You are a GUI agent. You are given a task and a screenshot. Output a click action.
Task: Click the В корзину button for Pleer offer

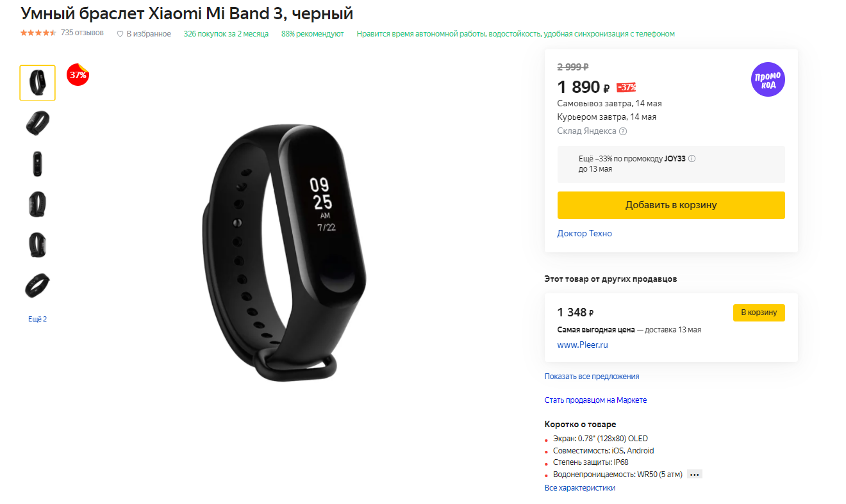point(759,313)
